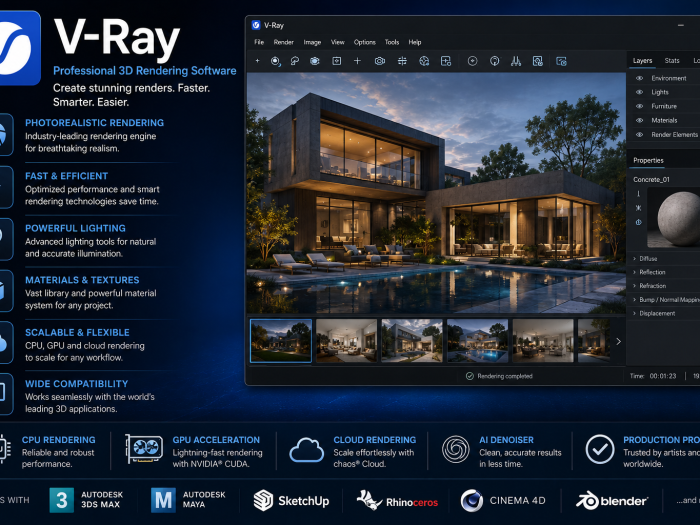Click the window-with-clock history toolbar icon
Image resolution: width=700 pixels, height=525 pixels.
(x=561, y=61)
